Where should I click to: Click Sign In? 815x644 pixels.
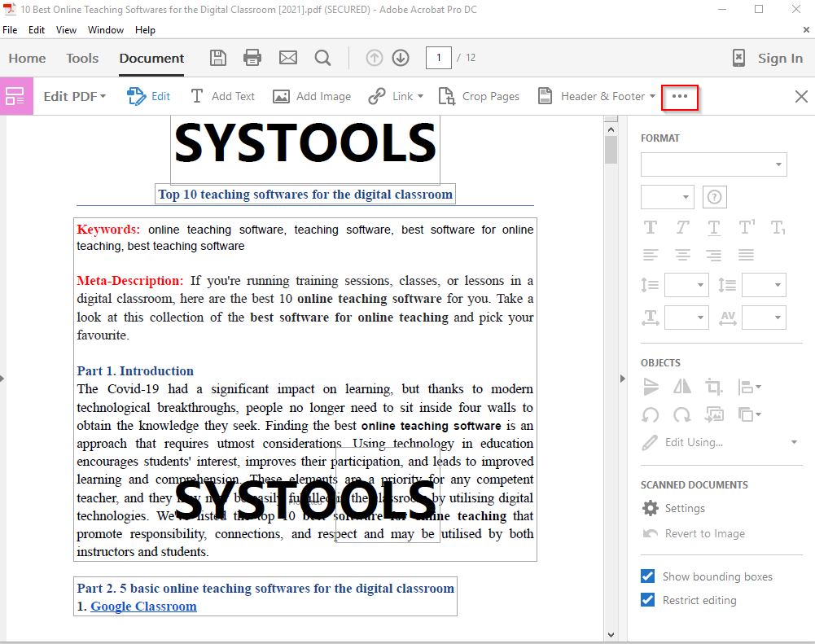780,59
